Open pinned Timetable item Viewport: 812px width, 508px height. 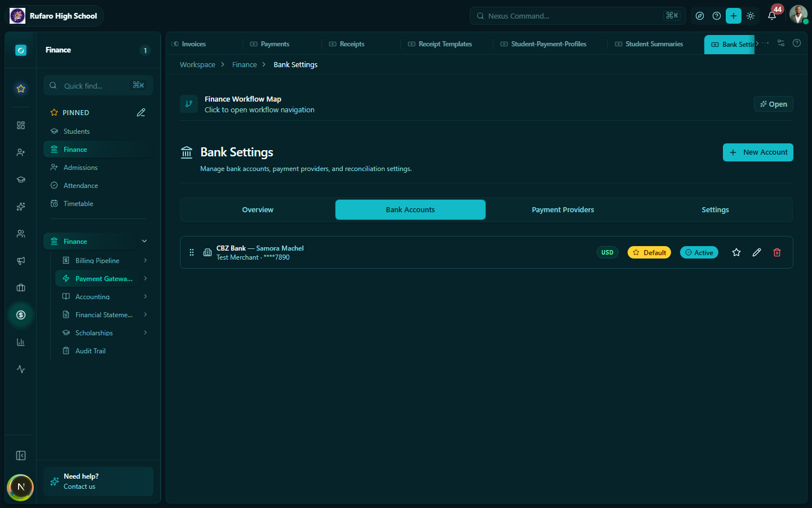tap(98, 204)
